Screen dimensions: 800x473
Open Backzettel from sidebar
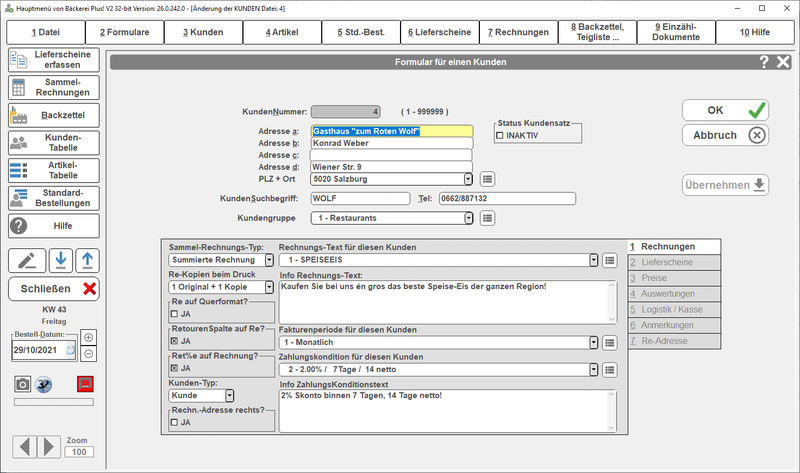54,115
